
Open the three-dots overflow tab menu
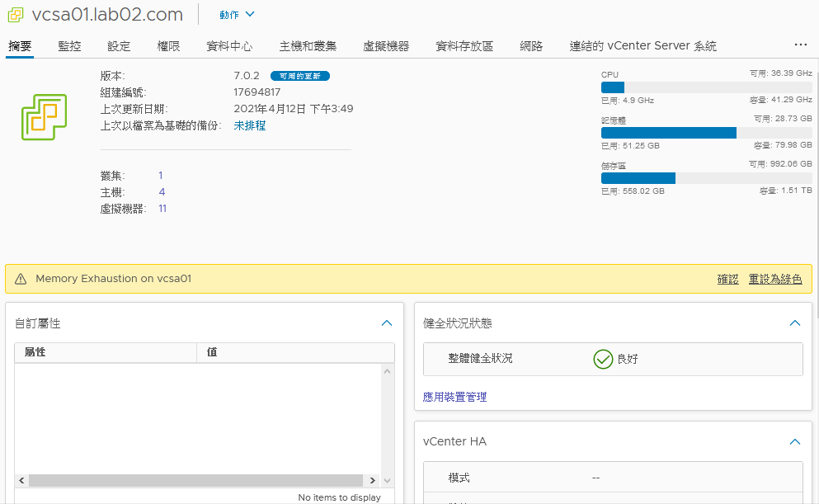click(x=801, y=45)
